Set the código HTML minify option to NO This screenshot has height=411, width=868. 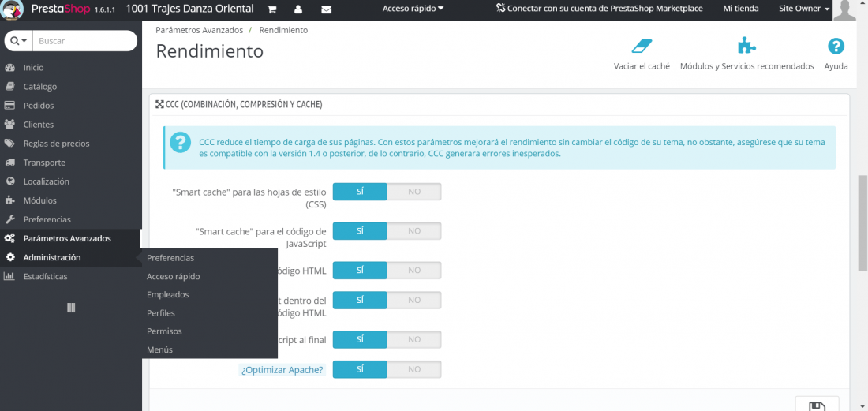414,270
